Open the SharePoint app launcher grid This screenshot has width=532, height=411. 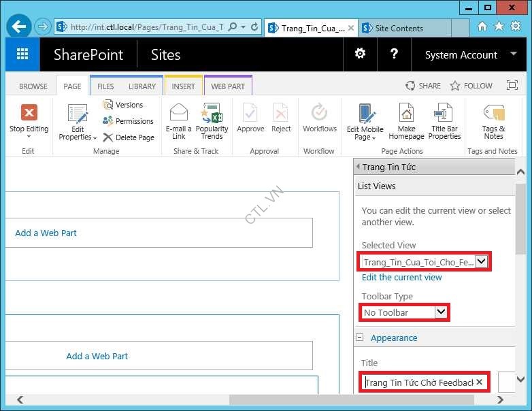(22, 54)
